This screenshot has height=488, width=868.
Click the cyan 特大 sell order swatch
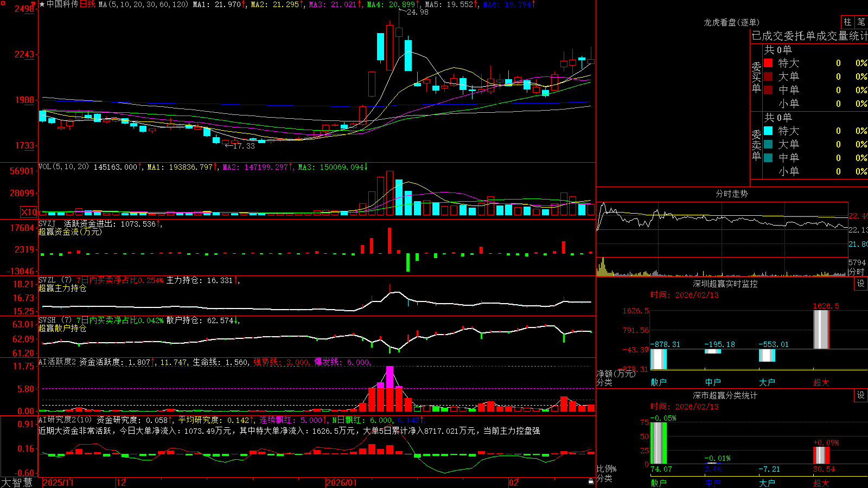768,131
